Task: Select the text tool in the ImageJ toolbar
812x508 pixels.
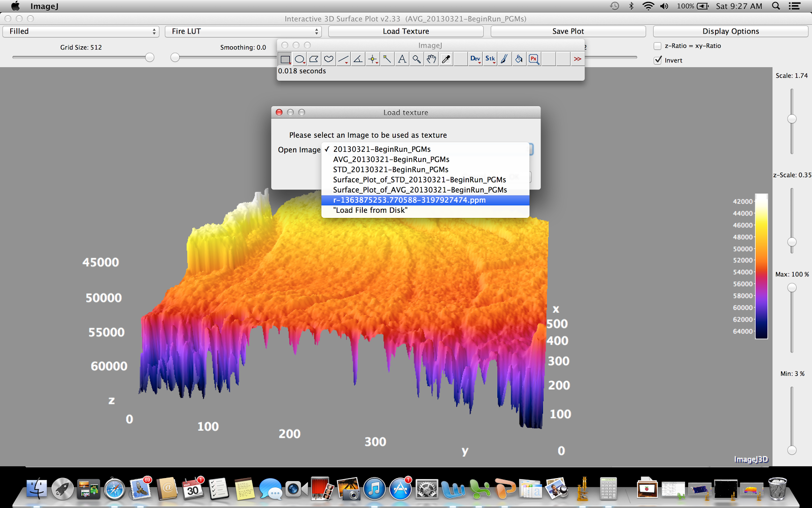Action: [401, 59]
